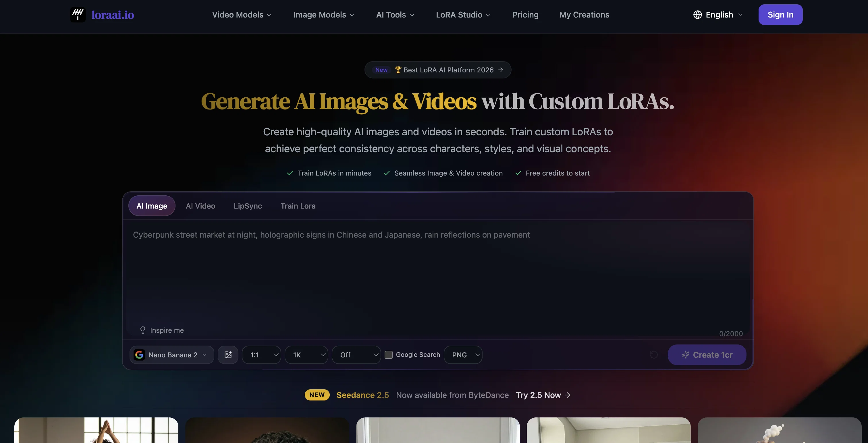Click the Seedance 2.5 announcement text

[x=362, y=395]
